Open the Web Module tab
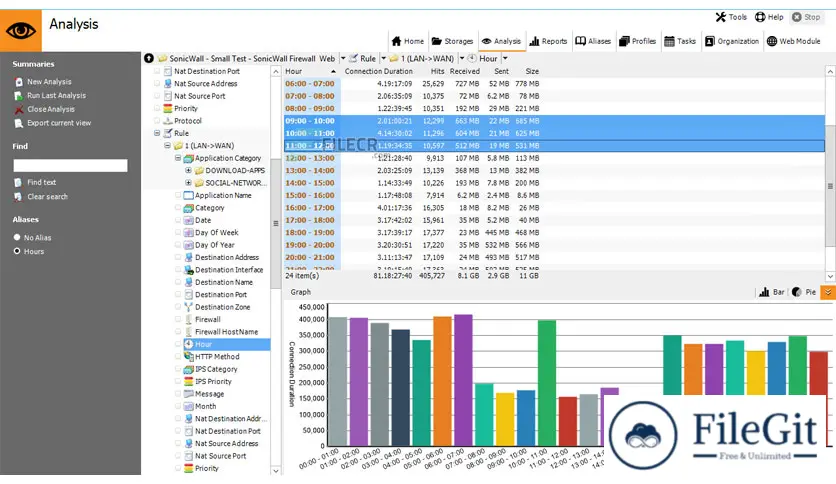836x484 pixels. point(793,41)
